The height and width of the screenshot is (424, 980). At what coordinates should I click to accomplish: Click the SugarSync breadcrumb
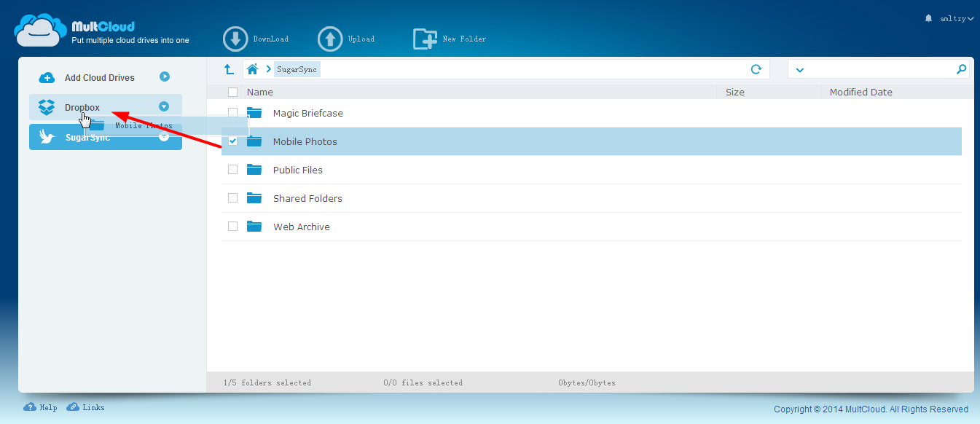pyautogui.click(x=297, y=69)
